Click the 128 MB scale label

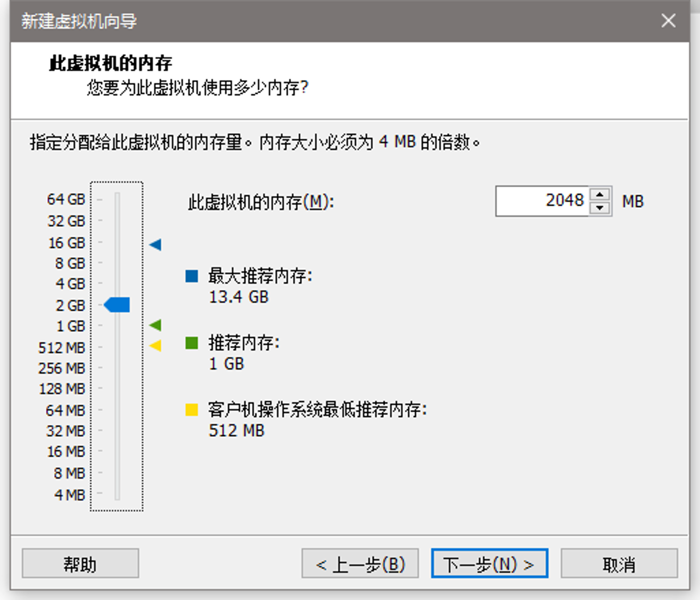click(62, 389)
